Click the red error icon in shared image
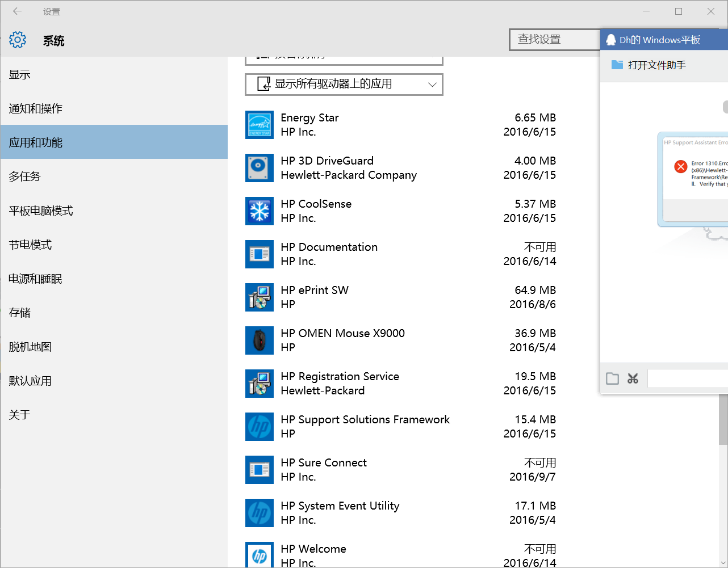728x568 pixels. click(680, 166)
